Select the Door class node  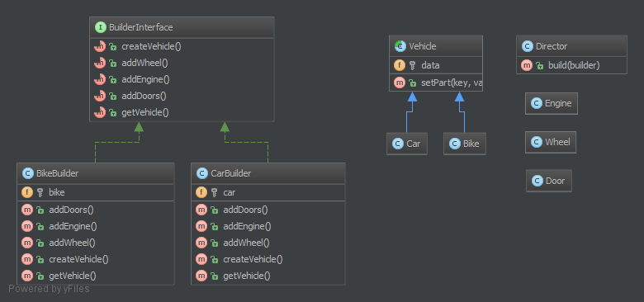coord(549,181)
